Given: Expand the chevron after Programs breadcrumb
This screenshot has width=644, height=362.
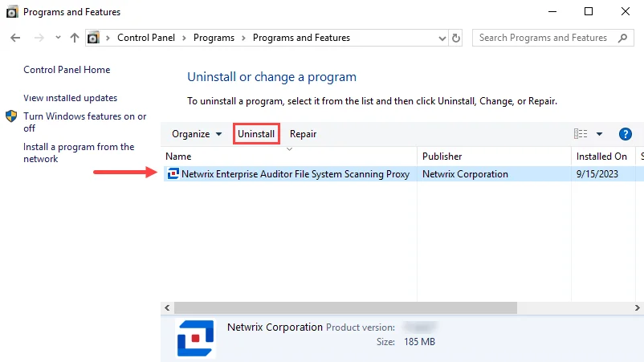Looking at the screenshot, I should pos(243,38).
